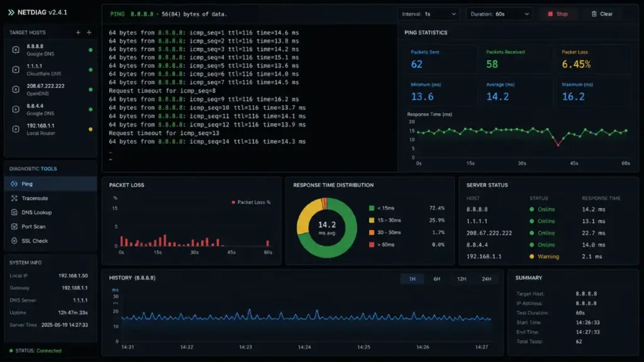Viewport: 644px width, 362px height.
Task: Switch history range to 1H
Action: [x=412, y=278]
